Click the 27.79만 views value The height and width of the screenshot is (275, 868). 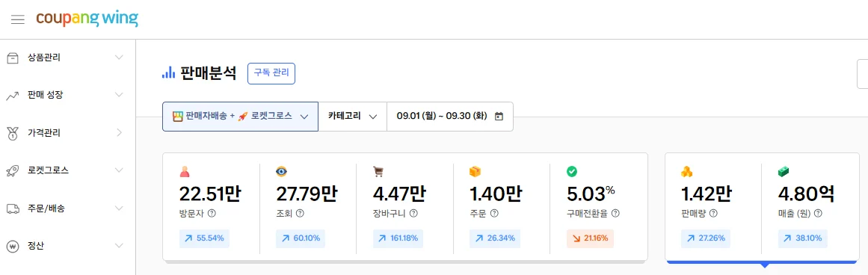(x=306, y=194)
